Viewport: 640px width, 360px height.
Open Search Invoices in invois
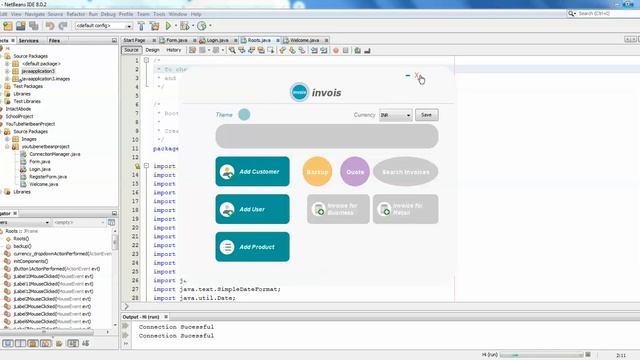pos(405,171)
